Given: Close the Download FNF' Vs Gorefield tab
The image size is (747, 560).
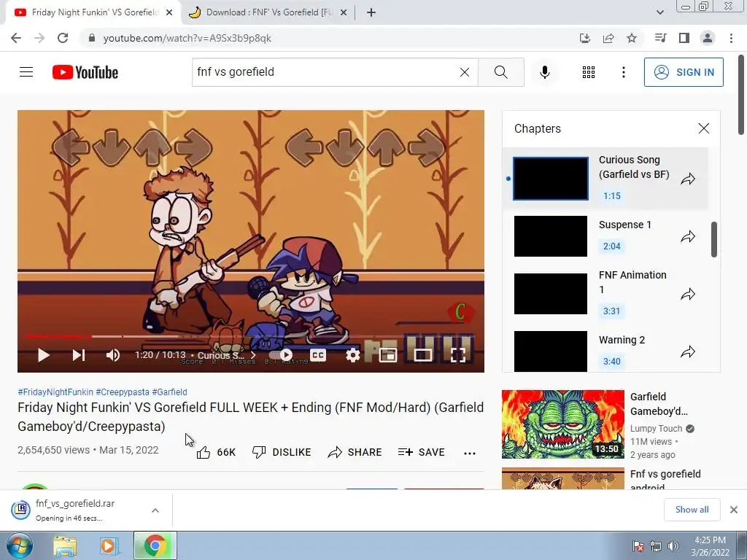Looking at the screenshot, I should pyautogui.click(x=344, y=12).
